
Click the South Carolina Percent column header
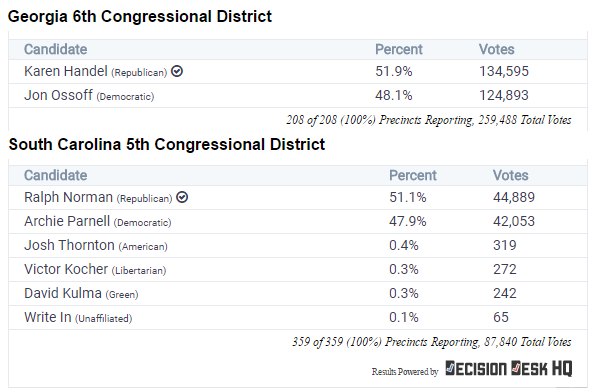(412, 175)
